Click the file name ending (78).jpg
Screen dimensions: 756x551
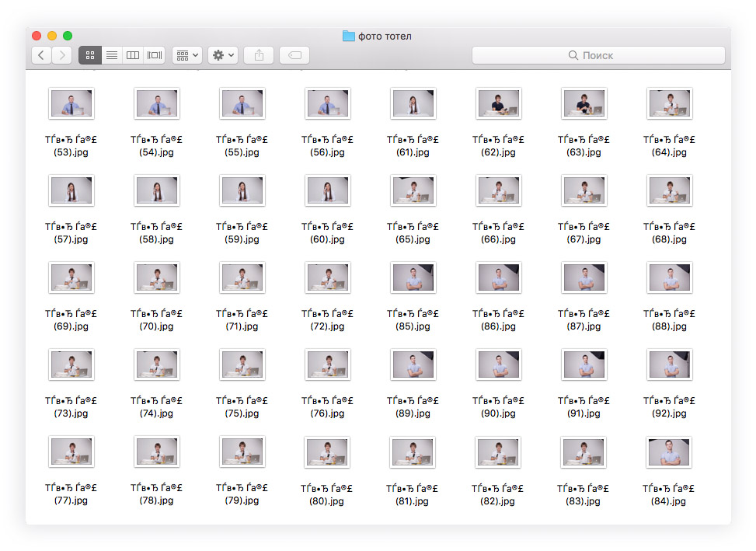click(x=156, y=494)
